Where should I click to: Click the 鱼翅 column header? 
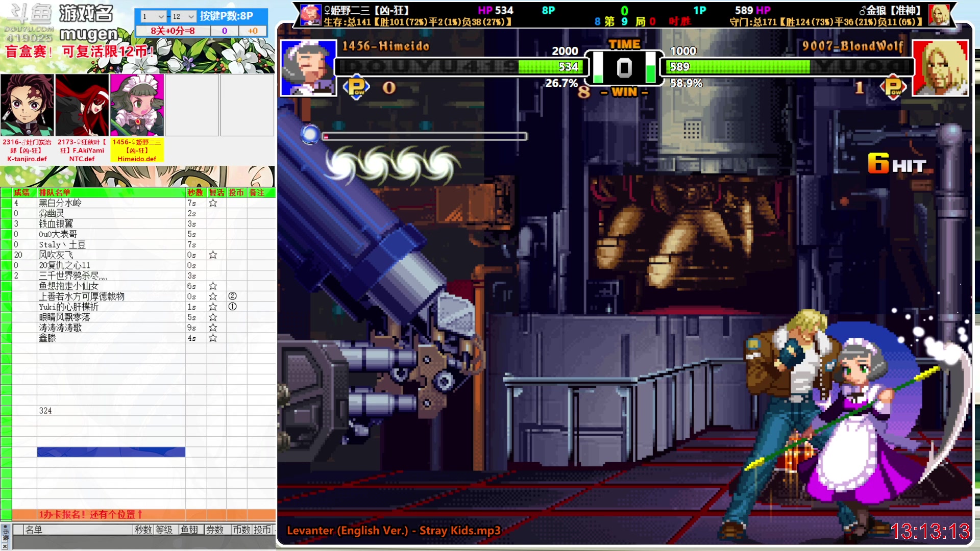[189, 530]
